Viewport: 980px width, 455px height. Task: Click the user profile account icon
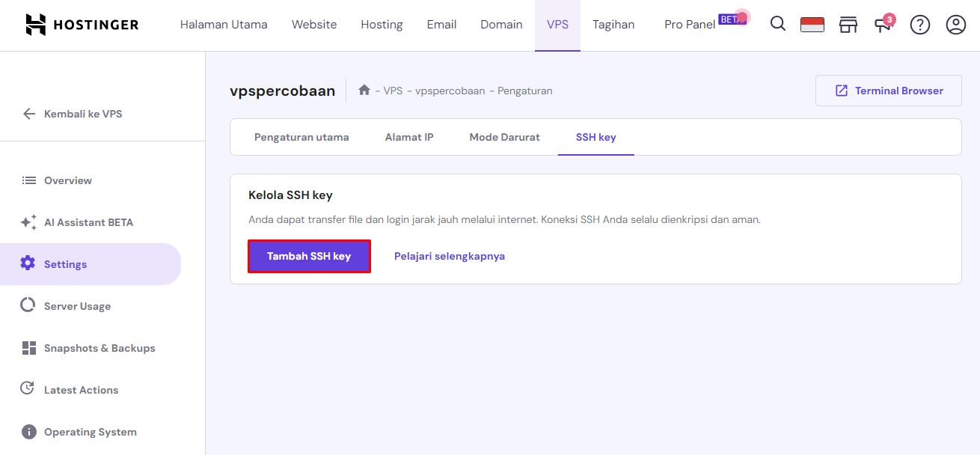point(955,25)
